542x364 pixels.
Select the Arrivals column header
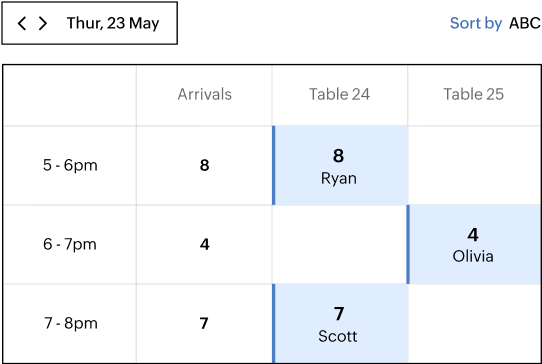click(x=204, y=94)
